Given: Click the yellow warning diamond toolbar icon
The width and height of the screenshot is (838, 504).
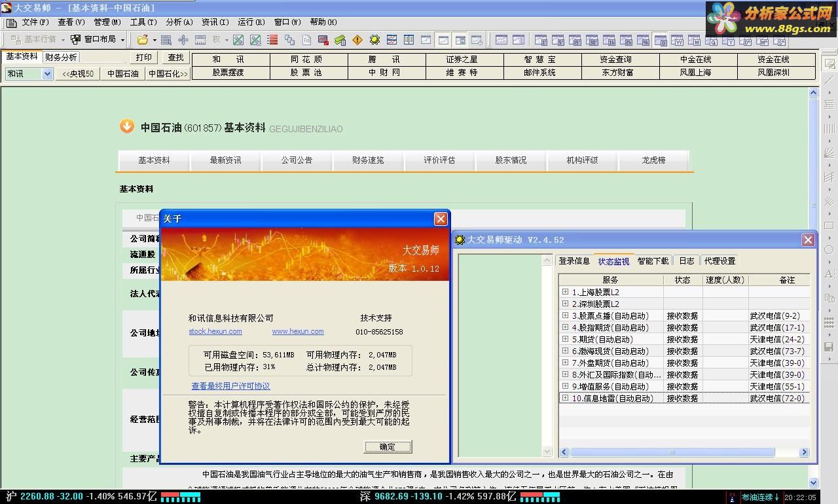Looking at the screenshot, I should 357,40.
